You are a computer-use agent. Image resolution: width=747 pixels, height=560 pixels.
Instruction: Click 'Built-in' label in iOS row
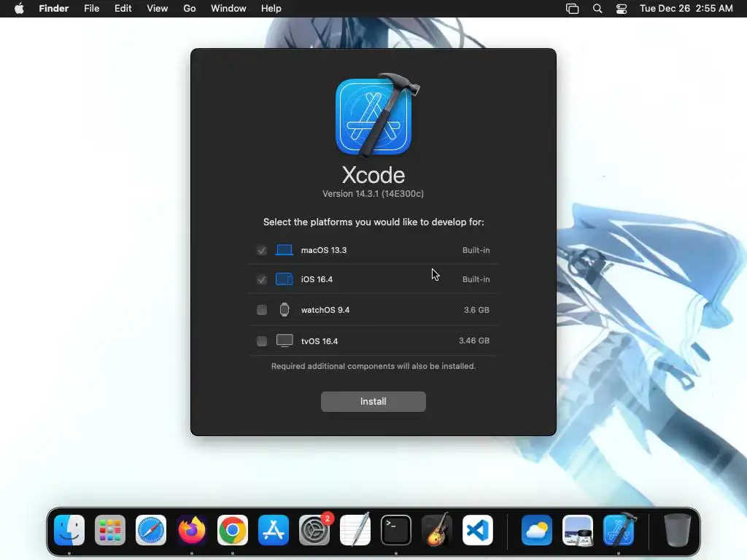pyautogui.click(x=476, y=279)
